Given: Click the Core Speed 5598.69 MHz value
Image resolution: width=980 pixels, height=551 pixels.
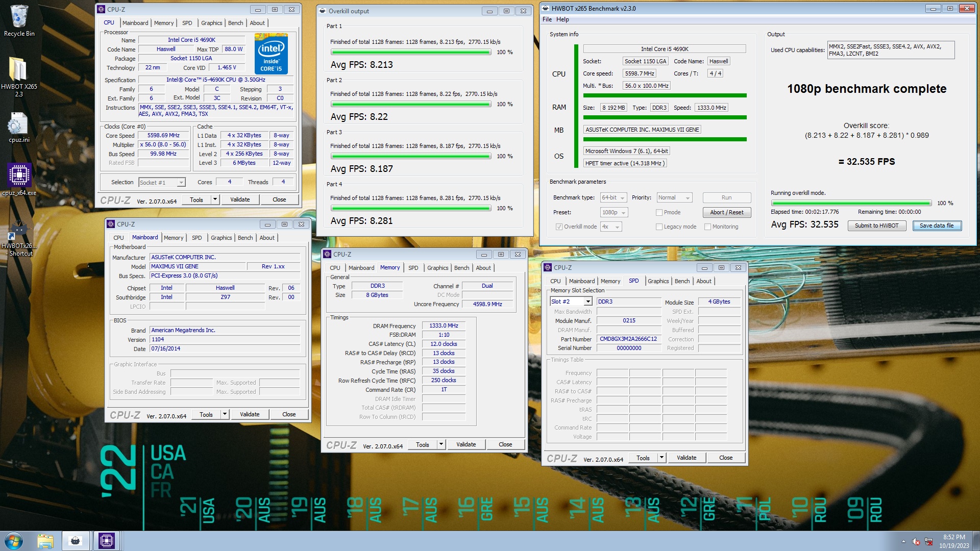Looking at the screenshot, I should click(163, 135).
